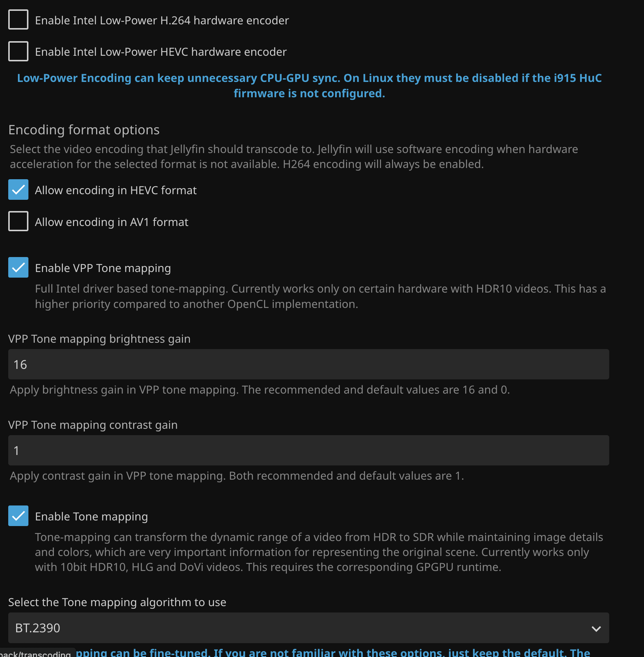Focus the contrast gain field showing 1

tap(308, 450)
